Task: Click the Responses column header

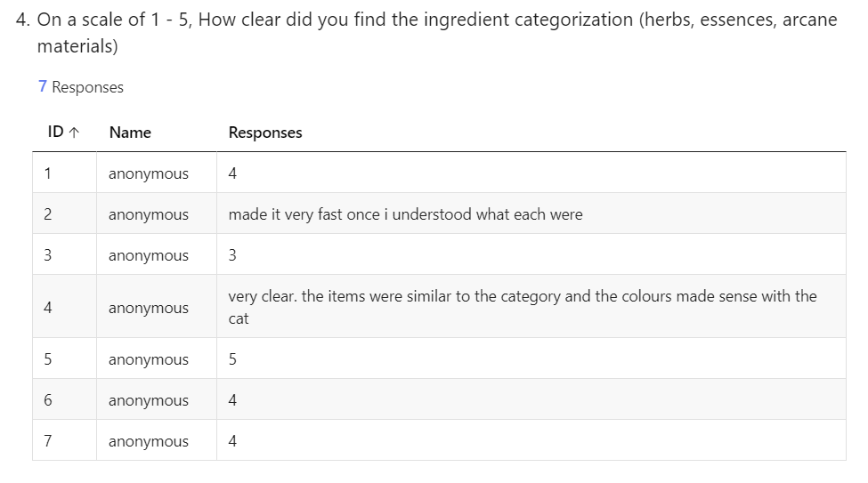Action: tap(265, 133)
